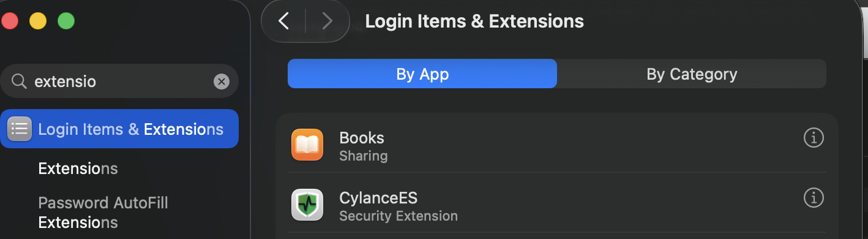Open info for the Books app

(x=813, y=138)
